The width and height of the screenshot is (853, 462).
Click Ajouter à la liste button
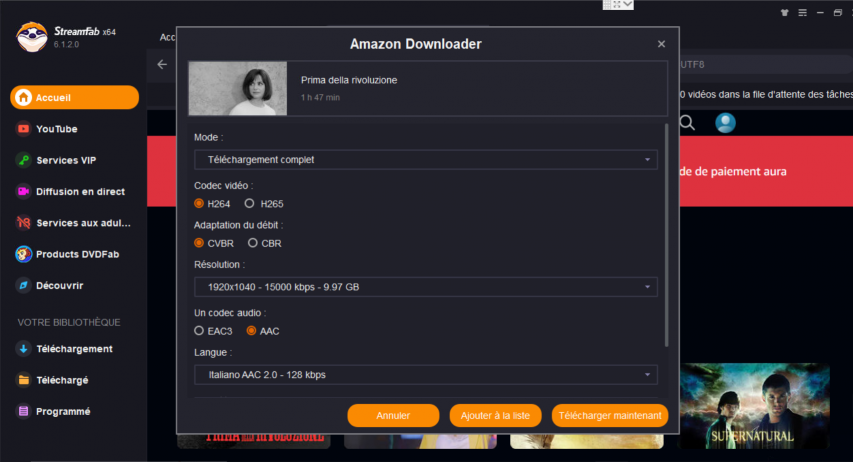click(495, 416)
